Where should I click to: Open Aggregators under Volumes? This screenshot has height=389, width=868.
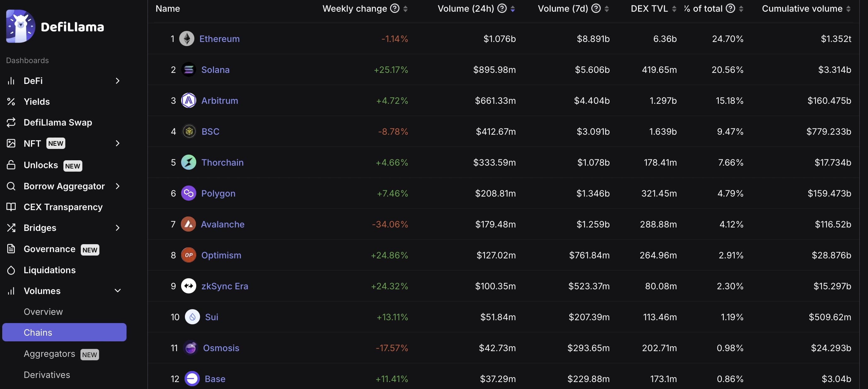click(x=50, y=354)
